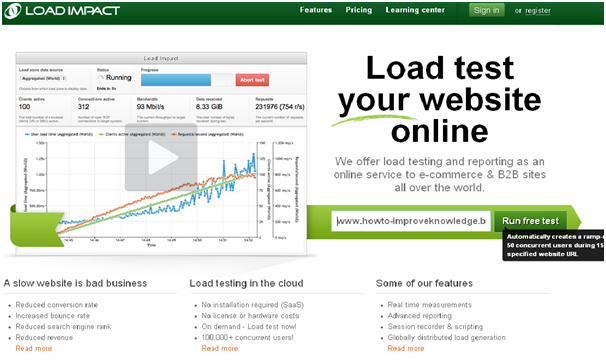Image resolution: width=606 pixels, height=361 pixels.
Task: Click the Running status spinner icon
Action: (101, 78)
